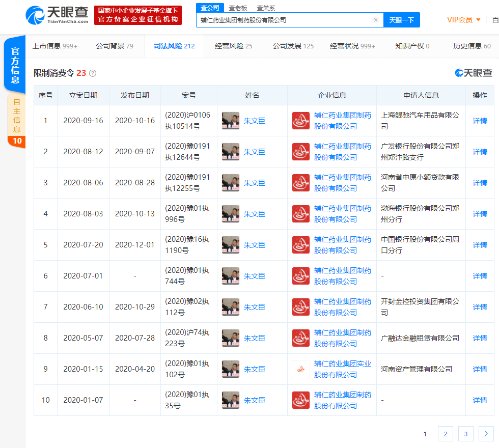Image resolution: width=499 pixels, height=448 pixels.
Task: Switch to 查老板 search tab
Action: click(238, 8)
